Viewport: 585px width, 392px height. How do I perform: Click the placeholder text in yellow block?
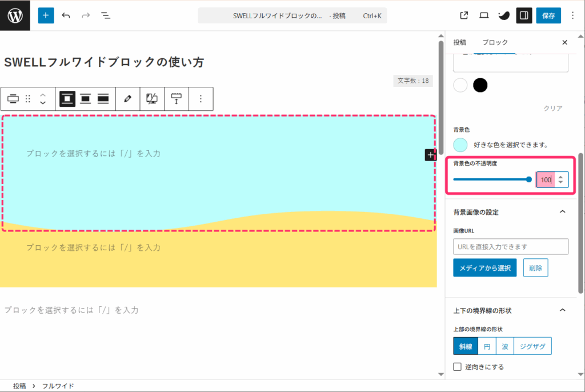pos(93,247)
